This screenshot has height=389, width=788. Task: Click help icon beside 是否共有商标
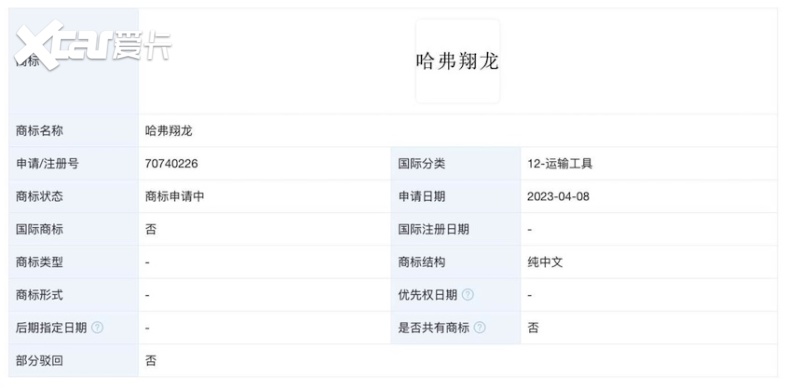coord(479,328)
